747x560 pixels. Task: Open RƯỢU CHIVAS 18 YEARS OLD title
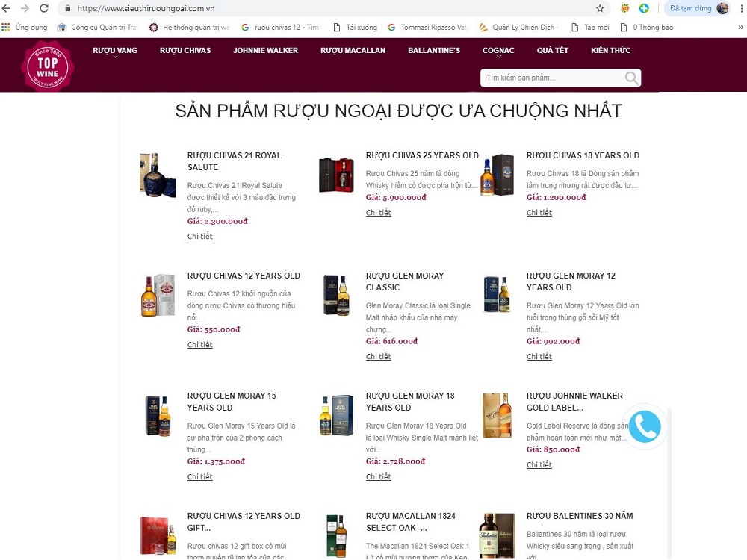tap(583, 156)
